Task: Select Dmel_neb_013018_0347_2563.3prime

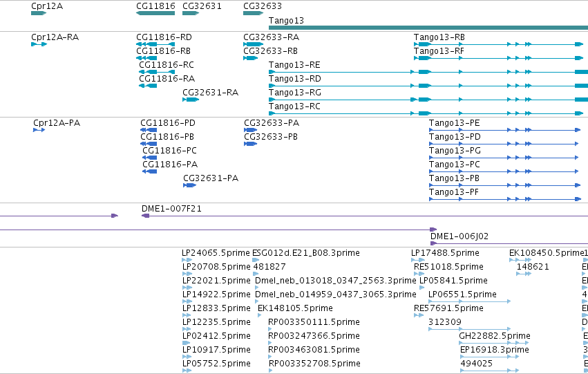Action: (336, 281)
